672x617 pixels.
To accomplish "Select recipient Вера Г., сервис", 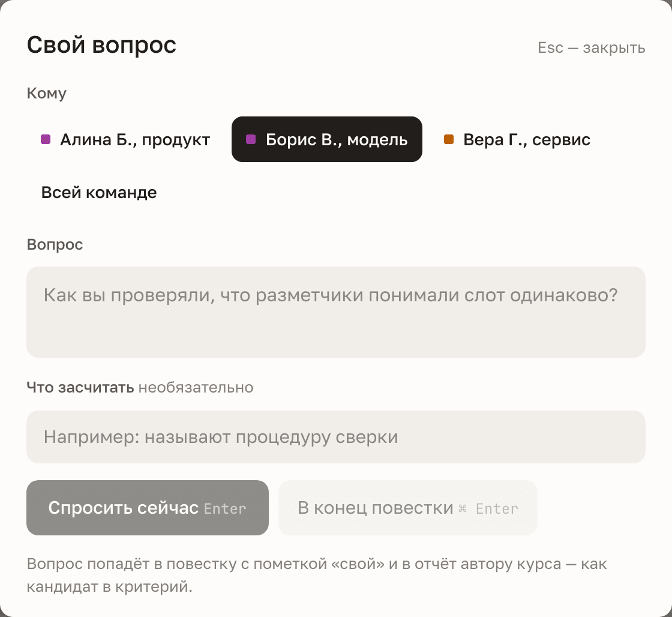I will point(517,139).
